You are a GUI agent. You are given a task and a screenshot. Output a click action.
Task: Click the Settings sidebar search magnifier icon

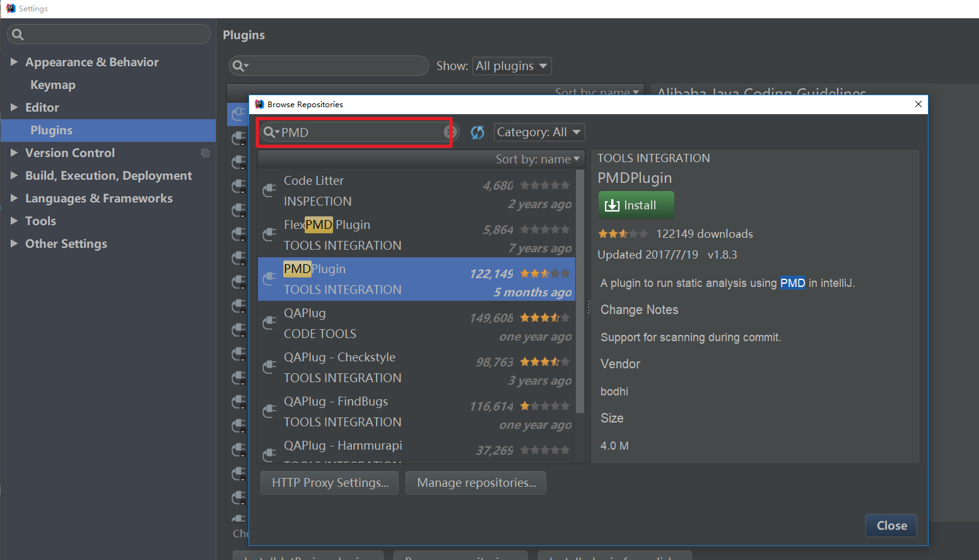point(18,35)
